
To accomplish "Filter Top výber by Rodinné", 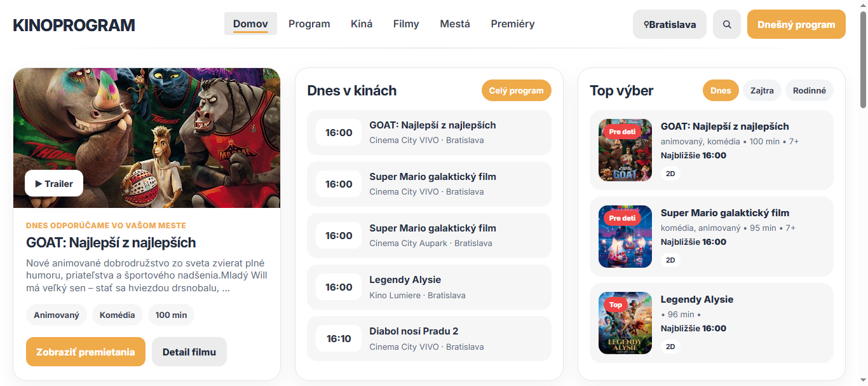I will click(x=810, y=90).
